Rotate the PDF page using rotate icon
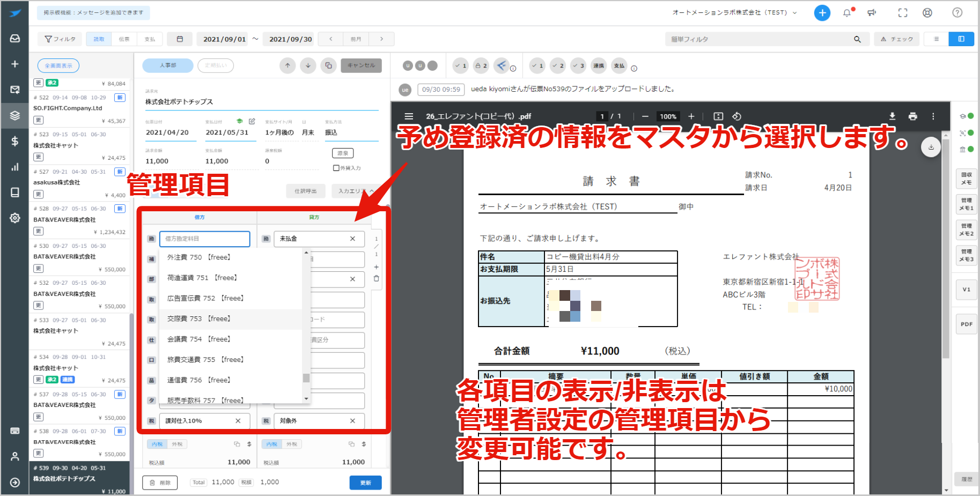980x496 pixels. (x=737, y=116)
